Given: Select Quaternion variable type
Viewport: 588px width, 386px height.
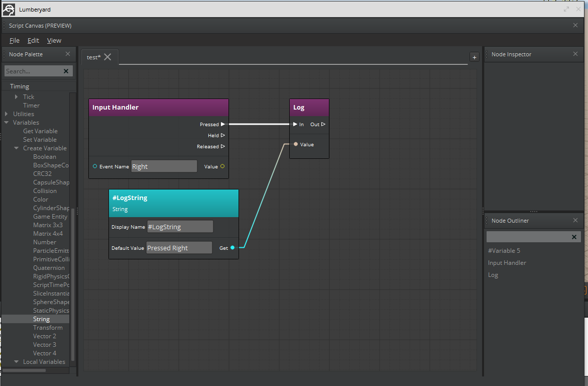Looking at the screenshot, I should (x=49, y=268).
